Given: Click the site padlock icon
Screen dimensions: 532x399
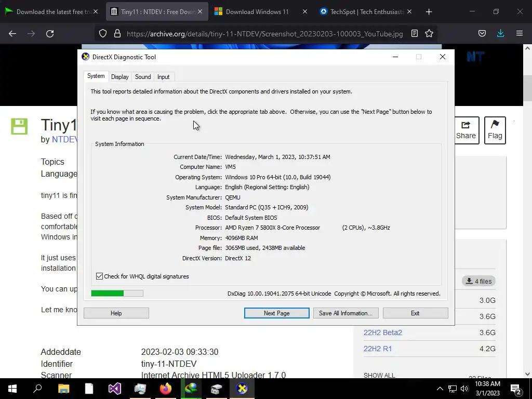Looking at the screenshot, I should 117,34.
